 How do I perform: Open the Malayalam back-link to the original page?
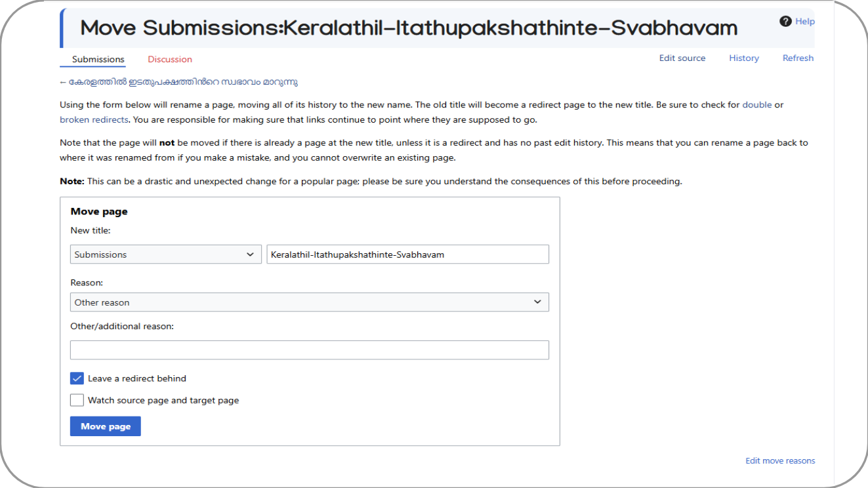coord(178,82)
